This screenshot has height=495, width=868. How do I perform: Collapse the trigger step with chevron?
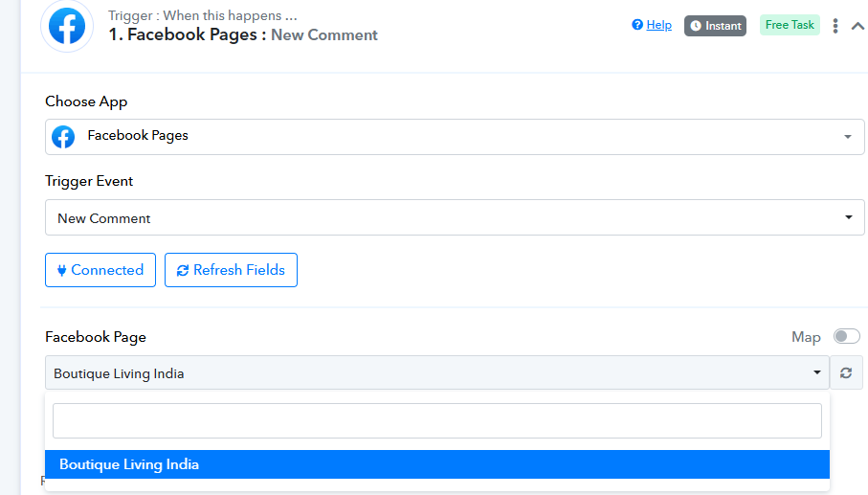click(857, 26)
